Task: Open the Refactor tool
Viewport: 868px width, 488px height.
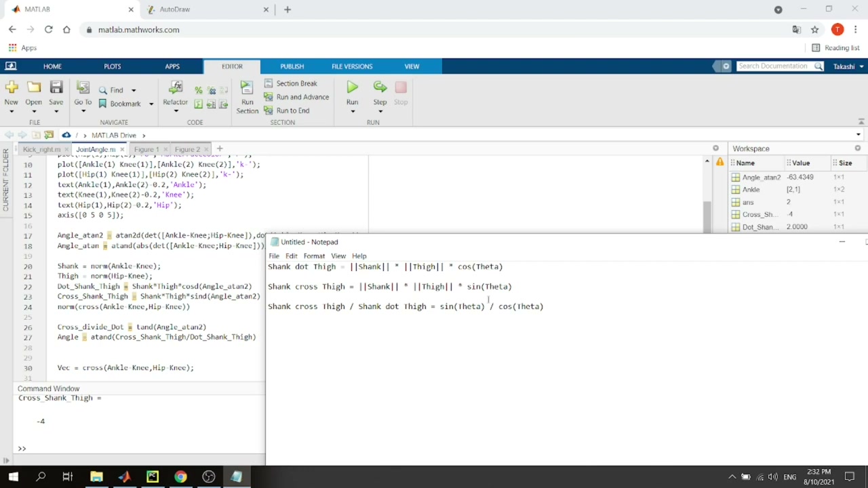Action: coord(175,88)
